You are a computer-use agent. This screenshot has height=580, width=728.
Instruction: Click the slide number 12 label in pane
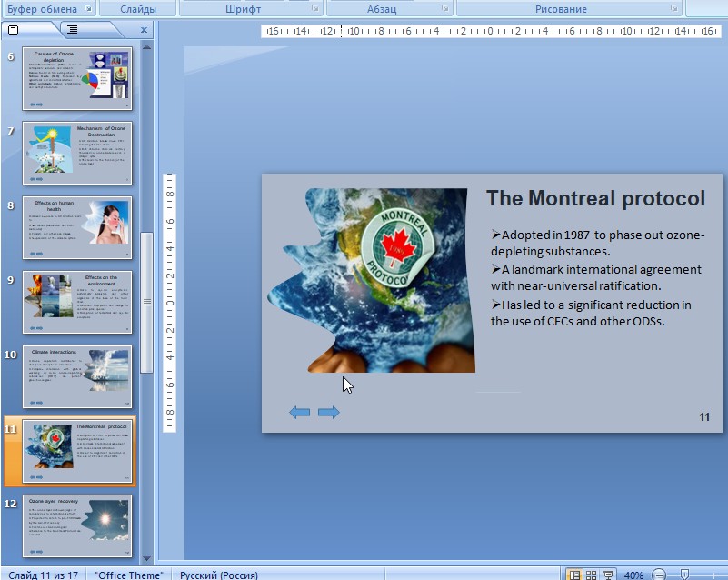pos(11,504)
